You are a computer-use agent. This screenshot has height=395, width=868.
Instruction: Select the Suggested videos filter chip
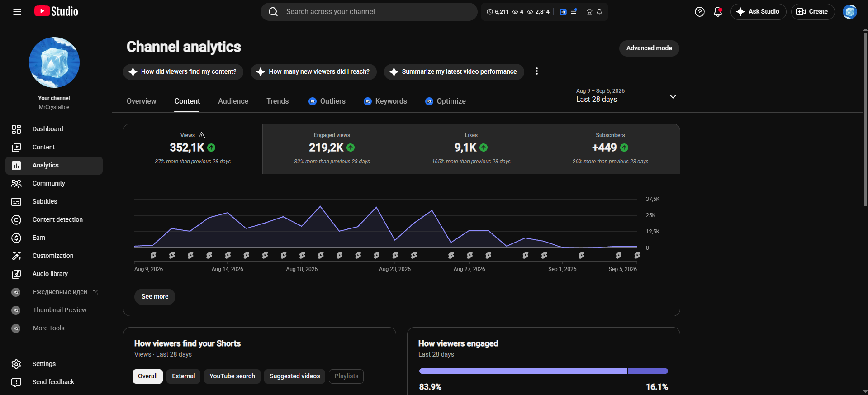click(x=294, y=376)
